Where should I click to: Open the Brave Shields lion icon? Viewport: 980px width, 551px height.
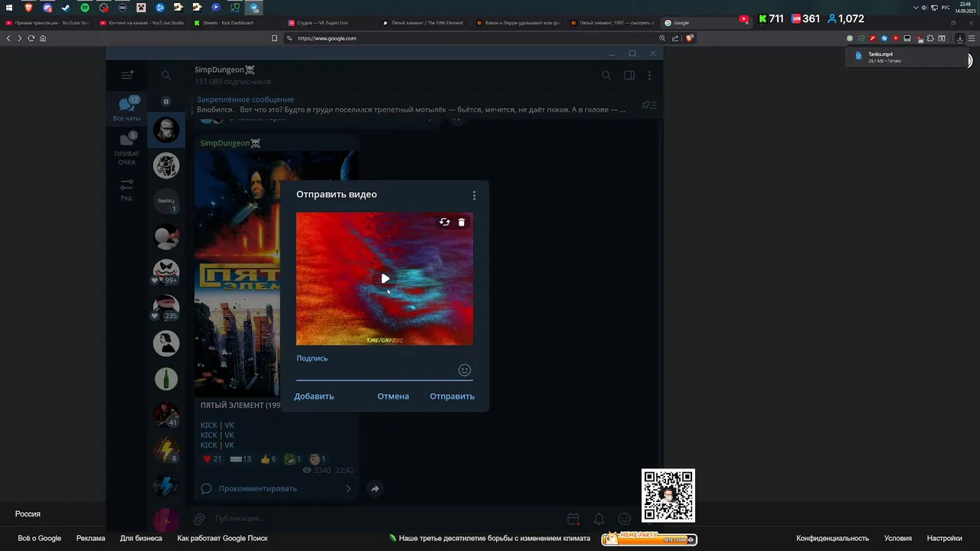pos(690,38)
